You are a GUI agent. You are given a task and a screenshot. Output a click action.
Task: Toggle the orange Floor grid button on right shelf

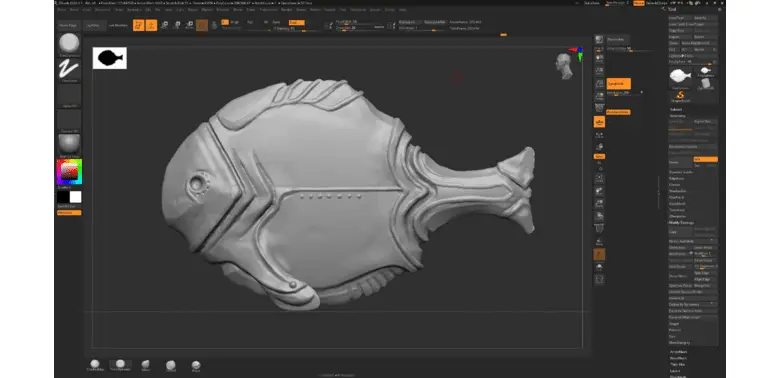click(599, 122)
